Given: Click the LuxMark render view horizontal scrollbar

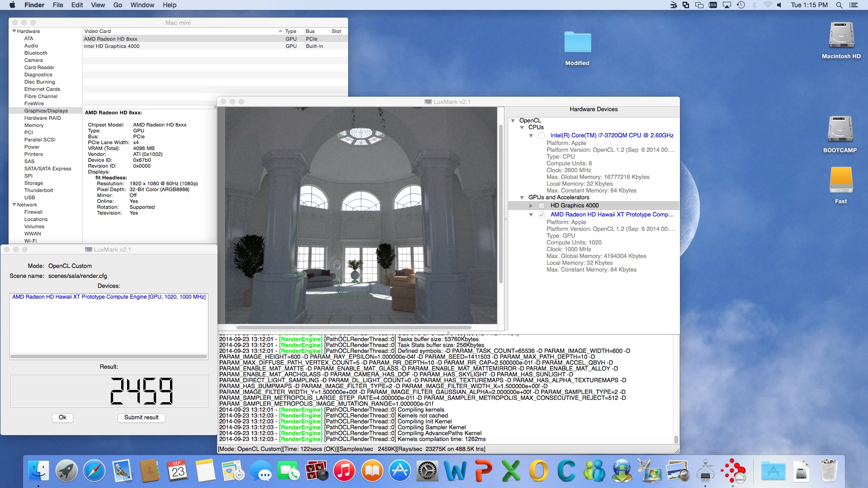Looking at the screenshot, I should tap(354, 328).
